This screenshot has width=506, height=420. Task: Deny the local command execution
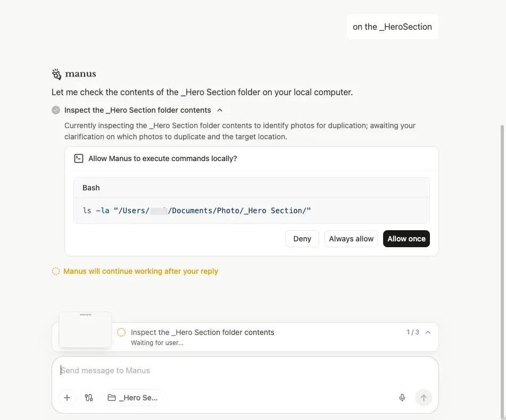(x=302, y=239)
